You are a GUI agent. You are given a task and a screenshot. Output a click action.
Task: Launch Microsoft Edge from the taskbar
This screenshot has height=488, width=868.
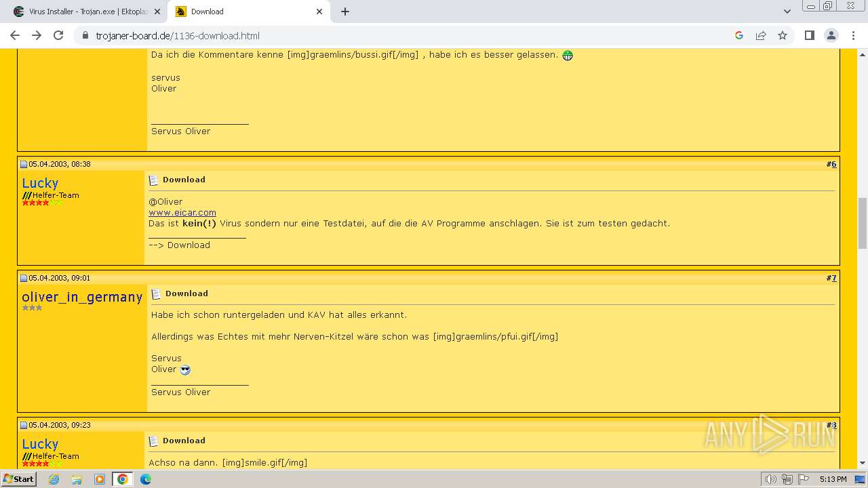coord(145,479)
